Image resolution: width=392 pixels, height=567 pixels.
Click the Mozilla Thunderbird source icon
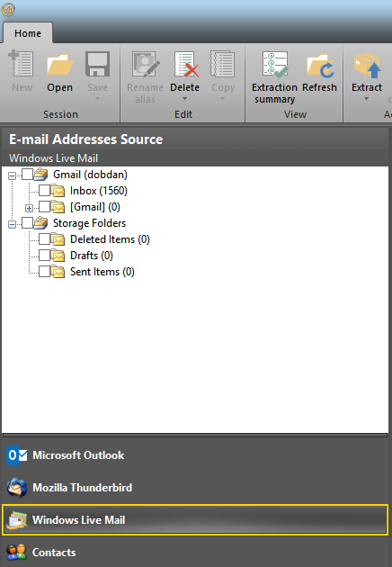click(16, 488)
